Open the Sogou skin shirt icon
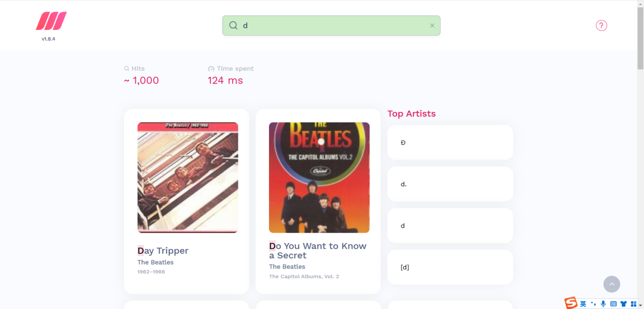The height and width of the screenshot is (309, 644). [x=624, y=304]
